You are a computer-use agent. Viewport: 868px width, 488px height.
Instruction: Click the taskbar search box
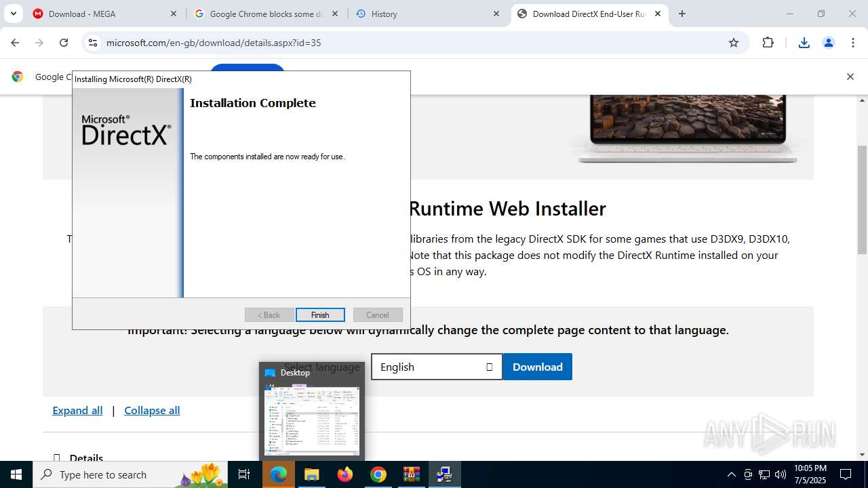point(131,474)
